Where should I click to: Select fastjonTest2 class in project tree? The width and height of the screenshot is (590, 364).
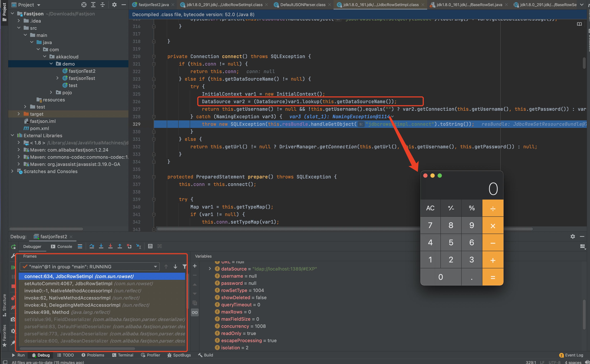coord(82,71)
